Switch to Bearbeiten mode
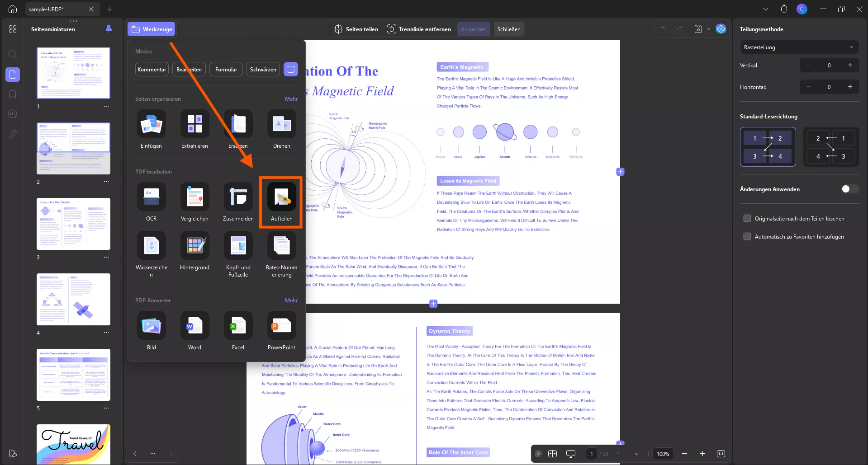Image resolution: width=868 pixels, height=465 pixels. (x=189, y=69)
